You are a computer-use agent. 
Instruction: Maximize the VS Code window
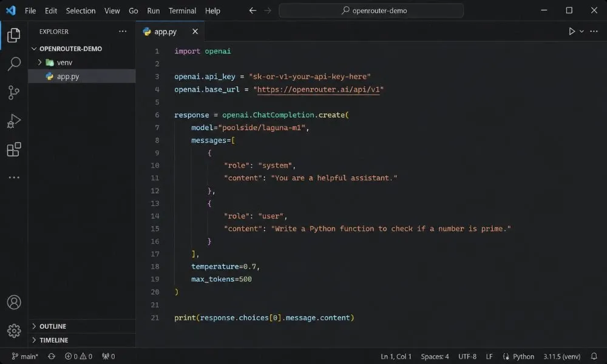569,10
